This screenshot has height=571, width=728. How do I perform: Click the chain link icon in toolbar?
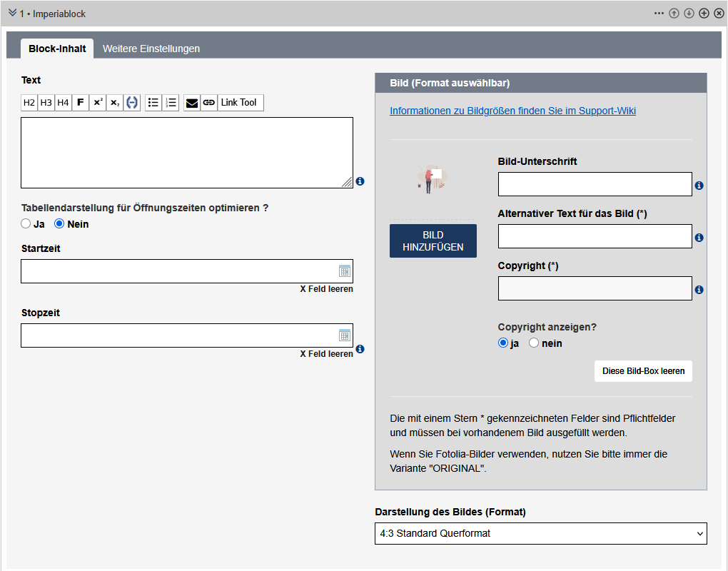pyautogui.click(x=209, y=103)
